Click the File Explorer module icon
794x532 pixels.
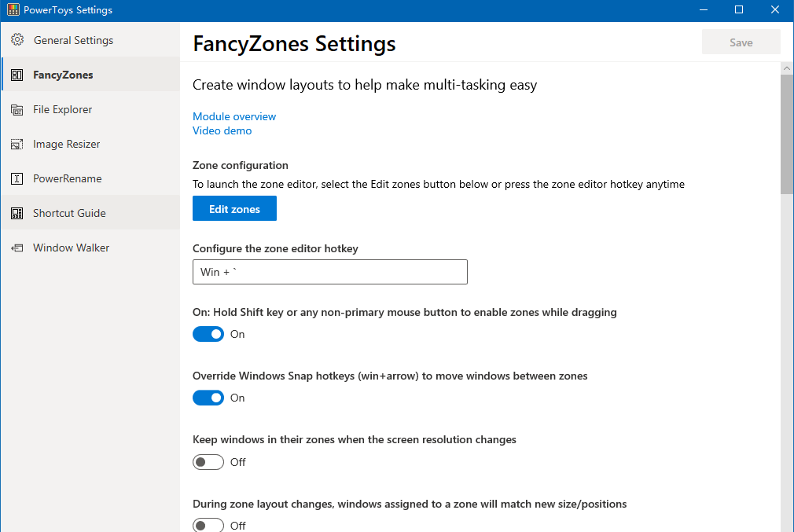coord(16,109)
